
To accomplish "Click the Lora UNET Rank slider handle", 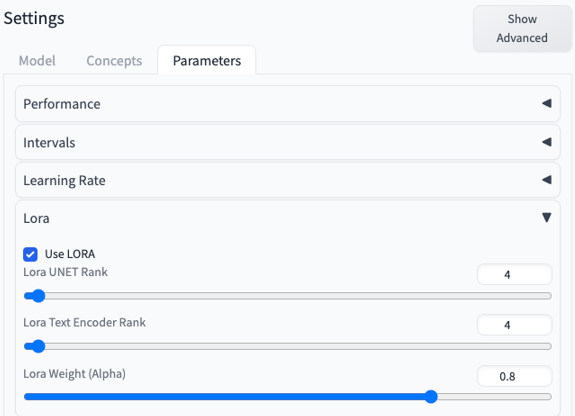I will click(x=38, y=296).
